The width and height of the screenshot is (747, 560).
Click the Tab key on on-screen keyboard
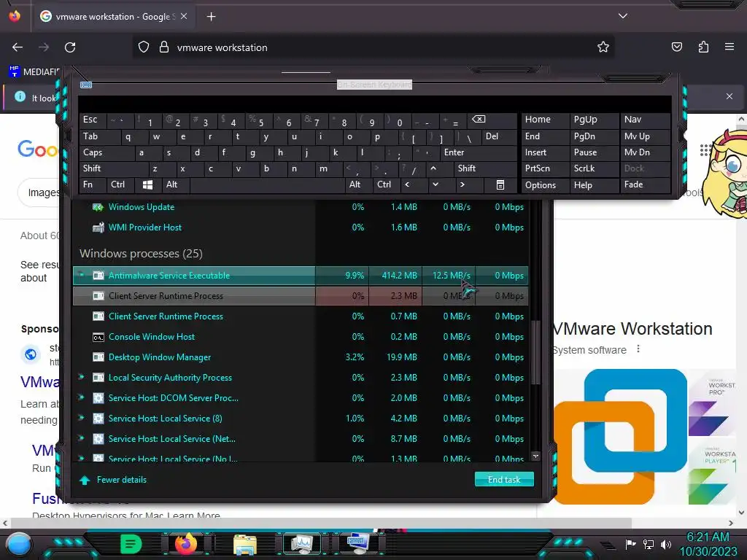[x=98, y=136]
